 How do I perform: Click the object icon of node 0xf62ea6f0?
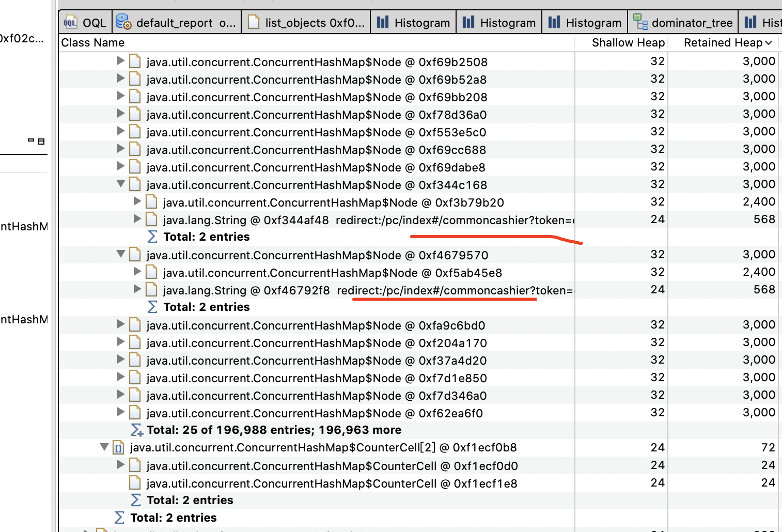point(135,413)
